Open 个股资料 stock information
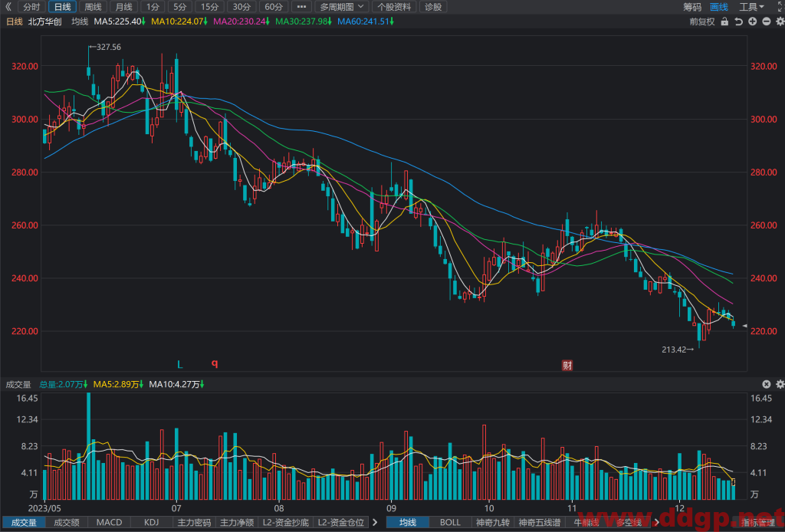 click(394, 6)
